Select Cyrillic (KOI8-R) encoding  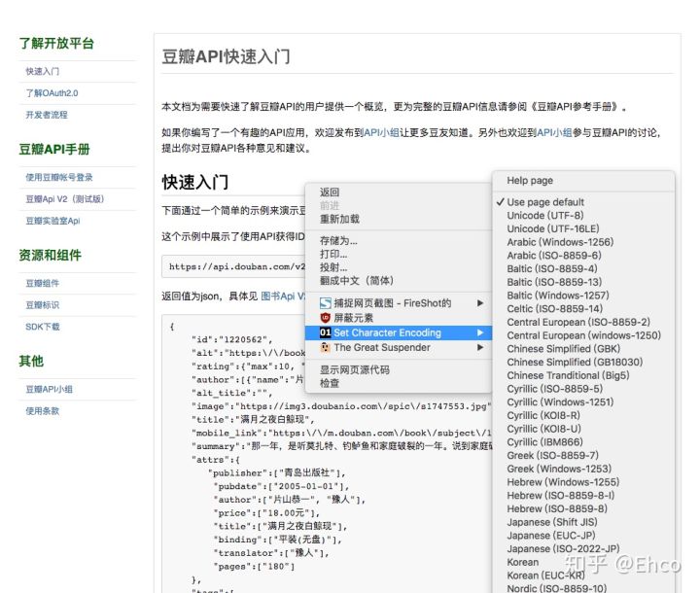[543, 415]
